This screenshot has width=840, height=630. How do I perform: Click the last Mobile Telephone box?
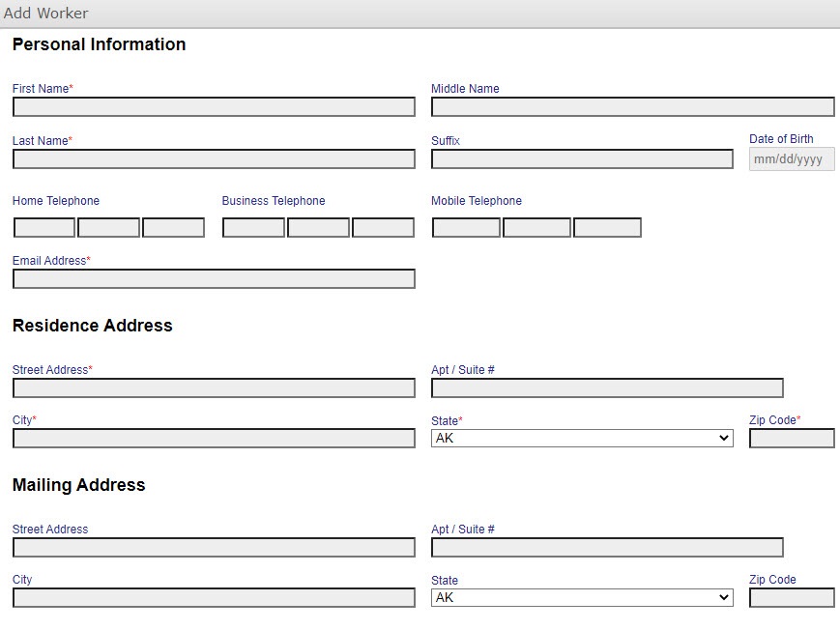607,228
